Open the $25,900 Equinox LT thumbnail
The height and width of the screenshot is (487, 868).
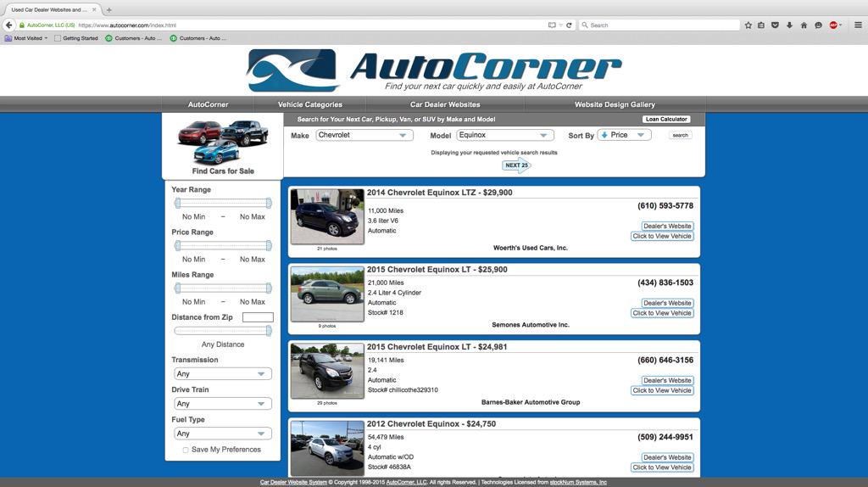(327, 294)
